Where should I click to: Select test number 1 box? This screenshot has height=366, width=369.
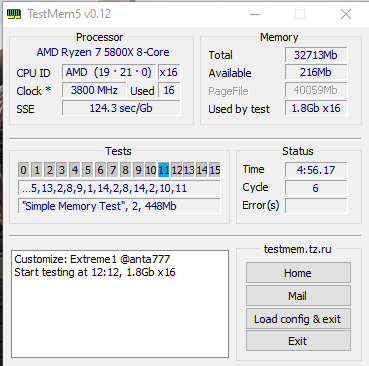pos(37,170)
